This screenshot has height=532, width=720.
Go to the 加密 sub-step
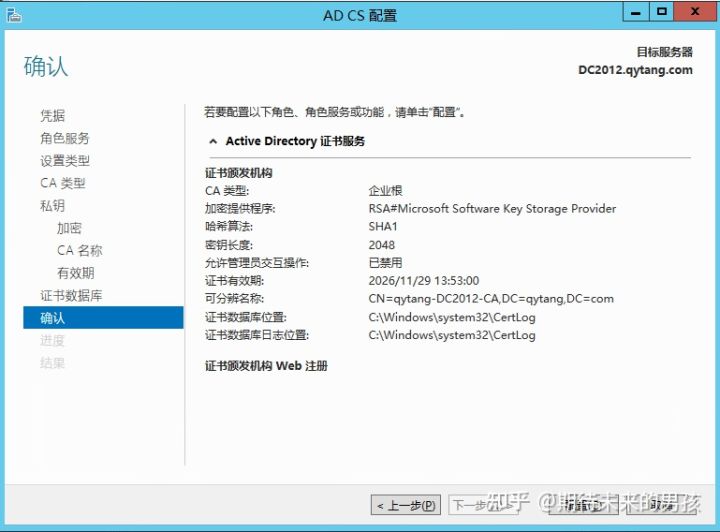point(69,228)
